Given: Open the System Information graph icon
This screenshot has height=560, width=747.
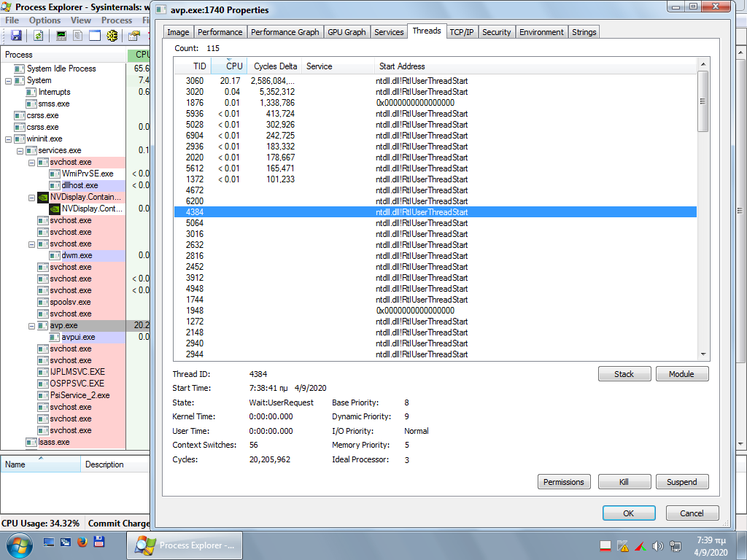Looking at the screenshot, I should (61, 35).
